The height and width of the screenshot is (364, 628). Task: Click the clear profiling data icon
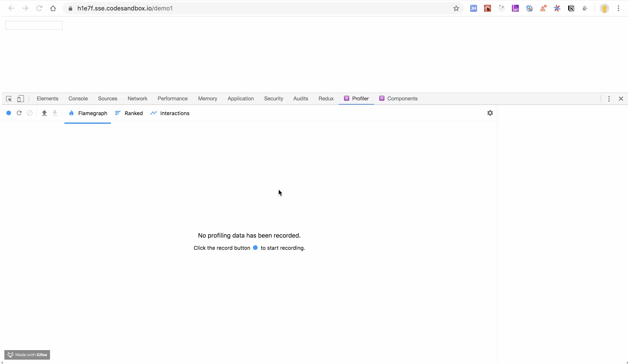pyautogui.click(x=29, y=113)
